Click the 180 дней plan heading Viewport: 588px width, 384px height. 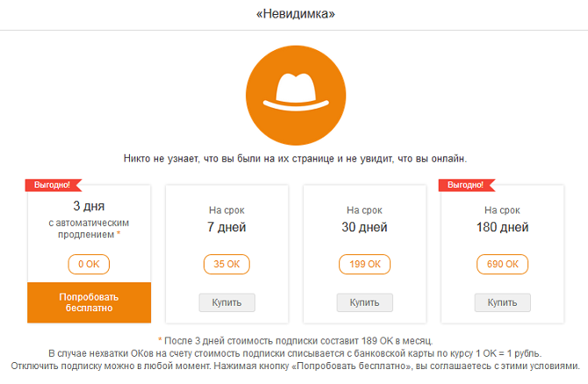coord(503,227)
